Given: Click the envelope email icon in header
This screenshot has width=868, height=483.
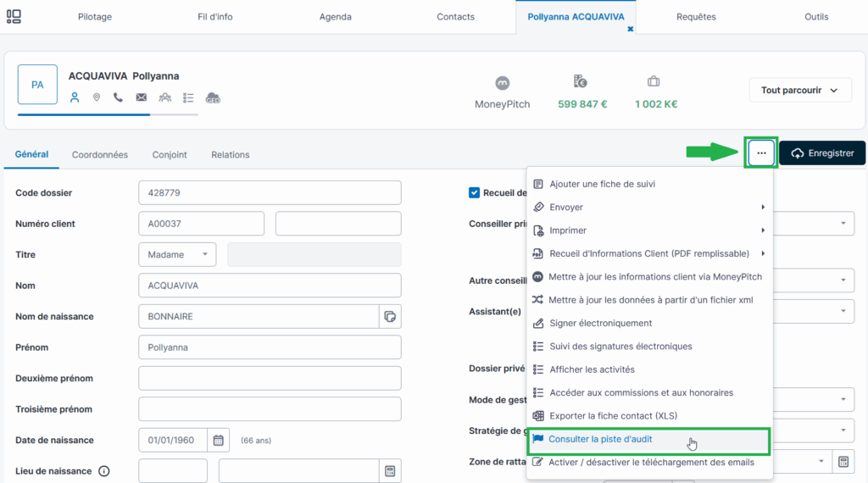Looking at the screenshot, I should pos(142,97).
